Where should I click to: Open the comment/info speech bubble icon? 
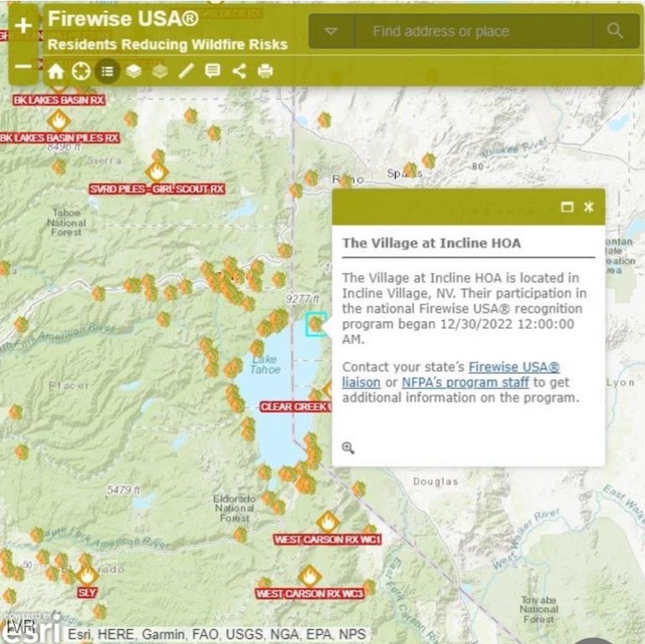coord(212,71)
